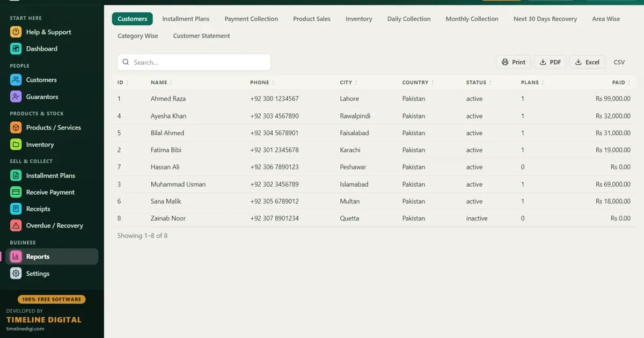Viewport: 644px width, 338px height.
Task: Switch to Installment Plans report tab
Action: click(186, 19)
